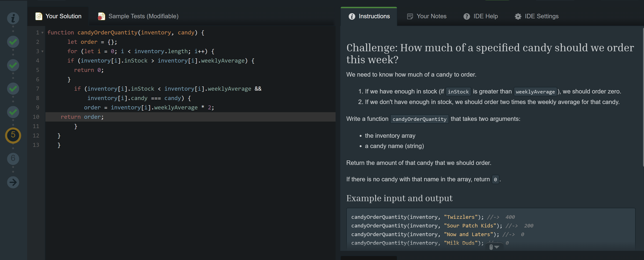The height and width of the screenshot is (260, 644).
Task: Open second completed step checkmark
Action: coord(13,65)
